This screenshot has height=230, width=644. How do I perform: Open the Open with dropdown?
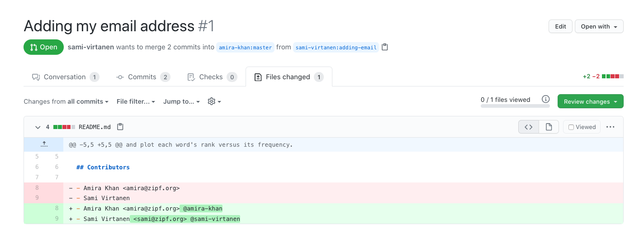599,27
